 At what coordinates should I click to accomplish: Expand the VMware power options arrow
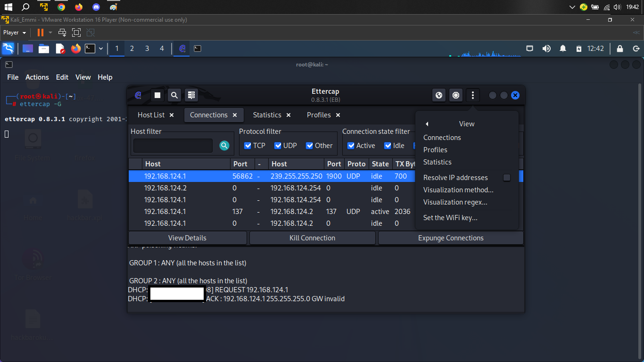50,33
